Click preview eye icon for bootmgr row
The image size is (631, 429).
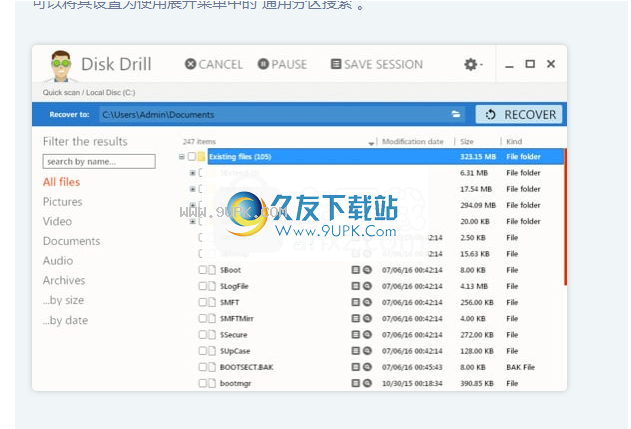tap(367, 383)
